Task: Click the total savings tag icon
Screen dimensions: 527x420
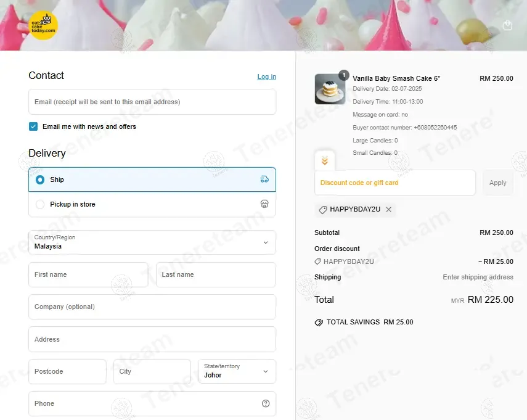Action: [x=319, y=322]
